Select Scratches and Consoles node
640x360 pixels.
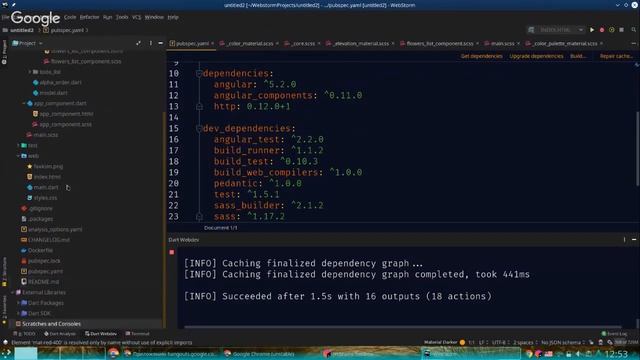coord(51,324)
